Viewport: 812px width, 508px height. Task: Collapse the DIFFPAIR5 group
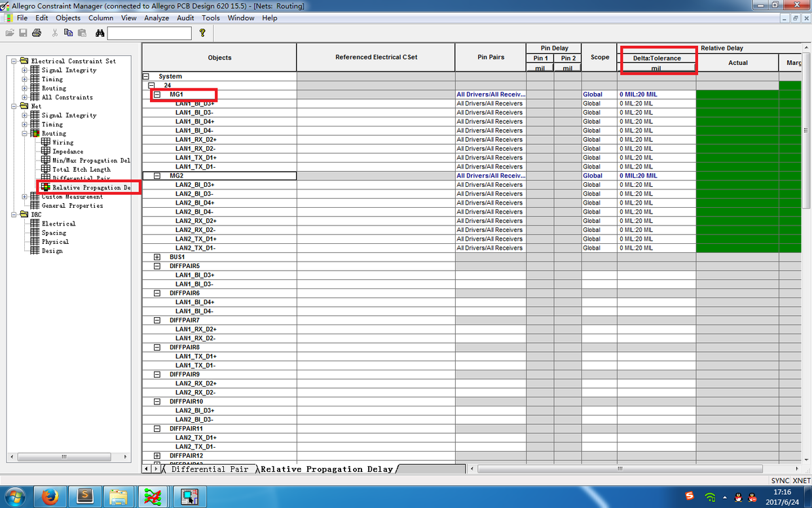(157, 266)
